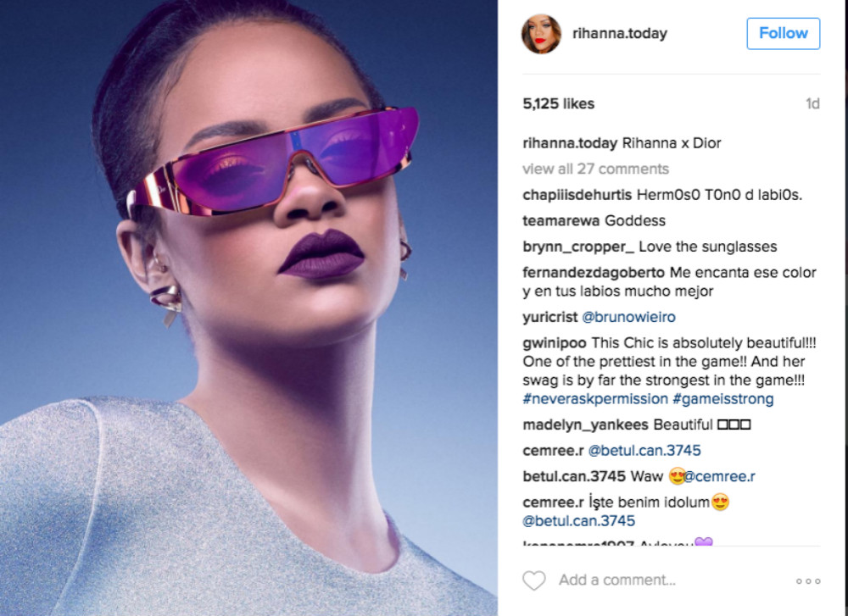This screenshot has width=848, height=616.
Task: Open the #neveraskpermission hashtag
Action: (595, 399)
